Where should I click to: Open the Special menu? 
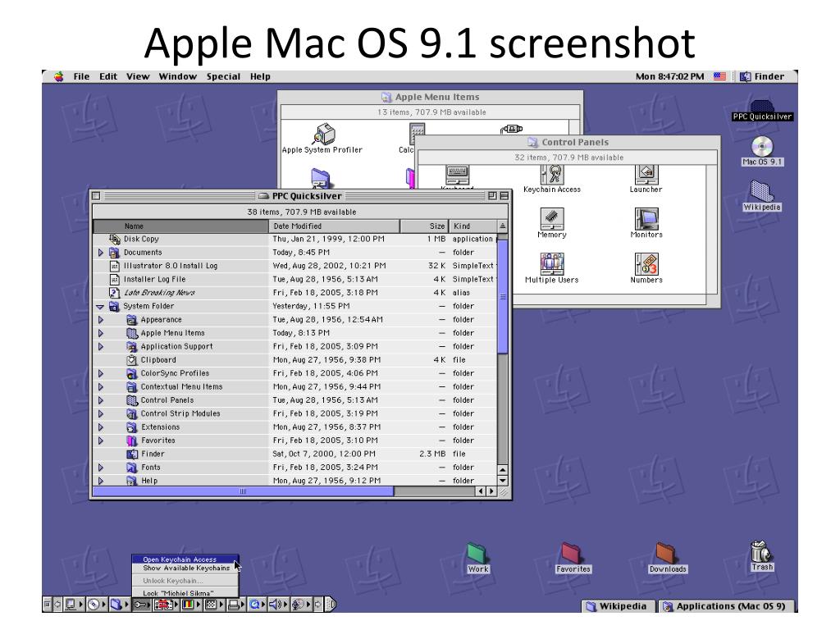point(223,76)
